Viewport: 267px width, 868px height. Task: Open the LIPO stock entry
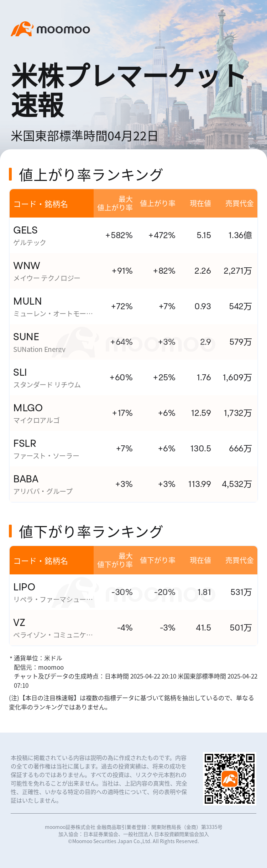tap(133, 592)
